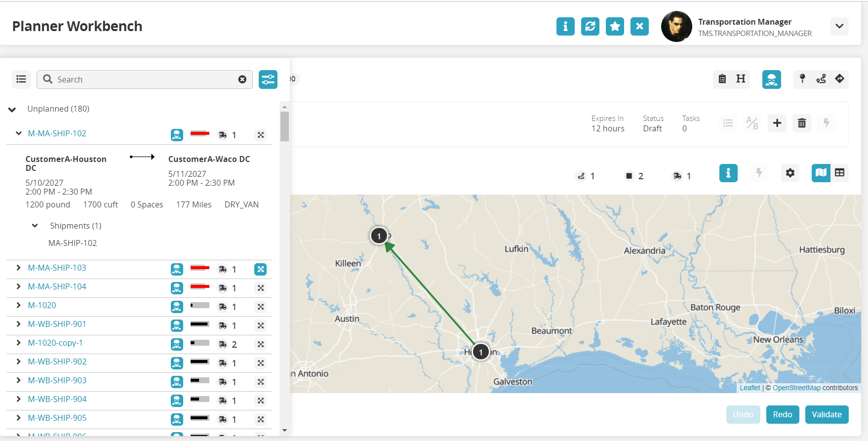
Task: Click the clipboard icon in top toolbar
Action: [x=722, y=79]
